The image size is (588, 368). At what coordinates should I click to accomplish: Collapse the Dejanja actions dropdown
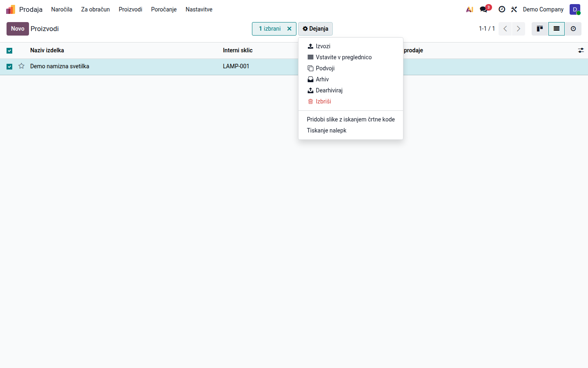pos(315,29)
